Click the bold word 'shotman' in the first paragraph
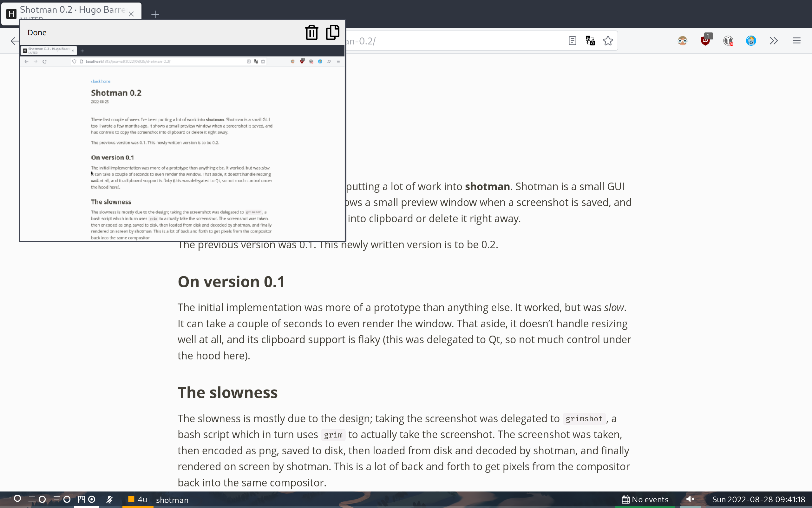The height and width of the screenshot is (508, 812). 487,186
